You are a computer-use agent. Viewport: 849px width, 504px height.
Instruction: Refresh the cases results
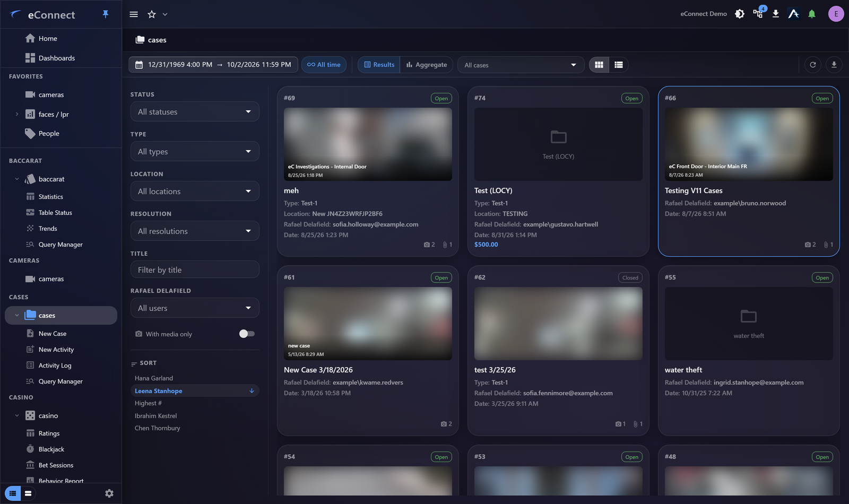click(813, 65)
